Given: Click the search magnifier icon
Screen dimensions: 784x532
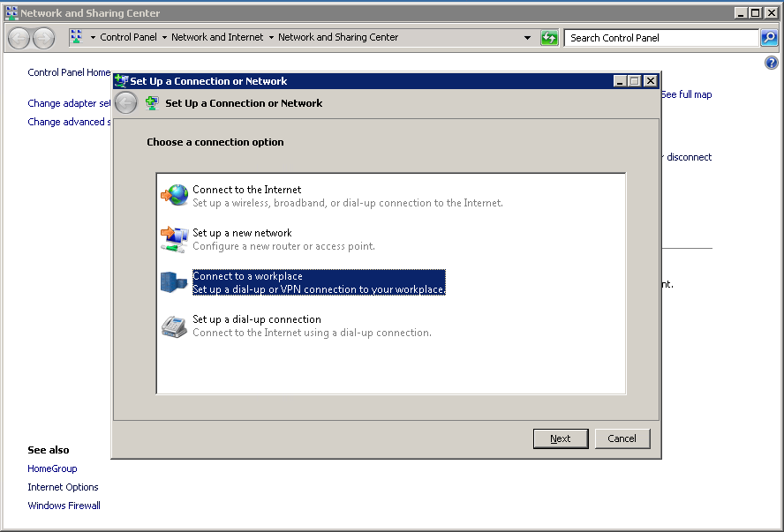Looking at the screenshot, I should [x=769, y=38].
